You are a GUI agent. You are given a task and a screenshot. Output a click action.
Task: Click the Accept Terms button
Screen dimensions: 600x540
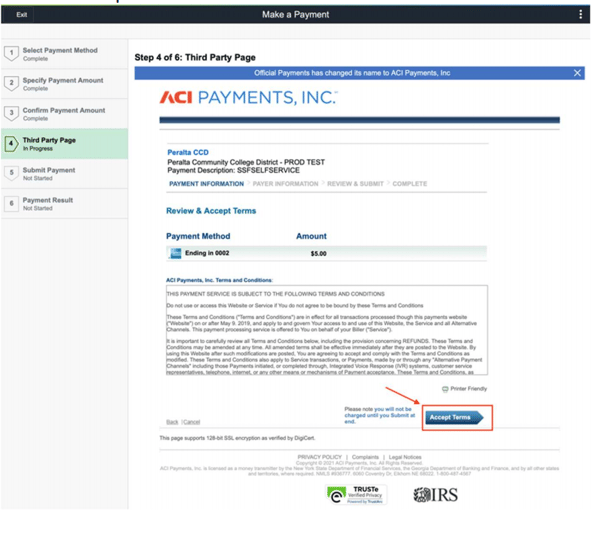click(454, 418)
